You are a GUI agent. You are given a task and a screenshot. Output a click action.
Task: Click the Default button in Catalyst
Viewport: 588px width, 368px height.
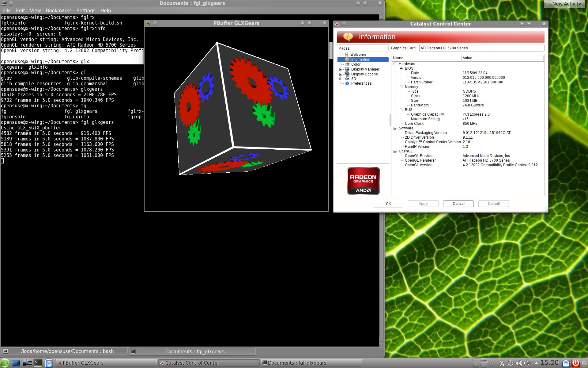494,204
